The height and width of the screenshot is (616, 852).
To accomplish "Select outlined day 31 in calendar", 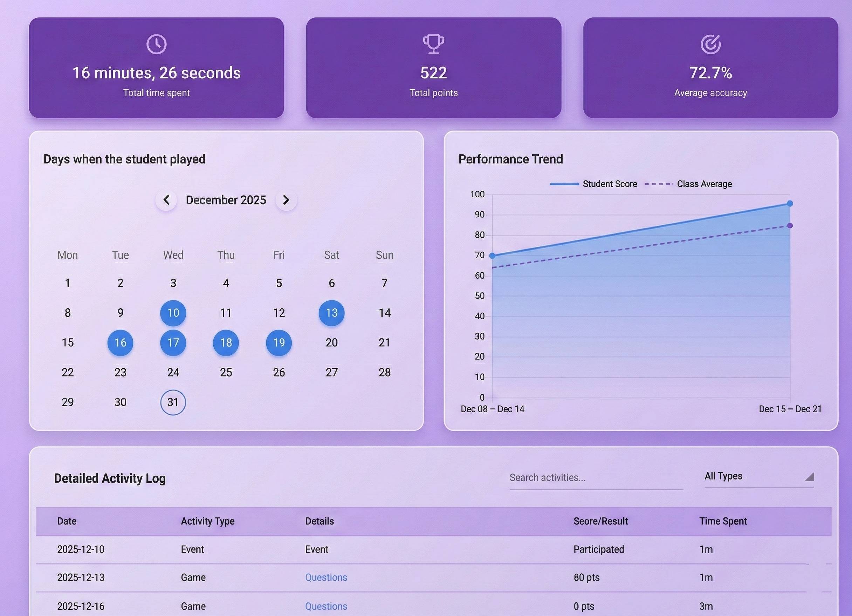I will pos(173,402).
